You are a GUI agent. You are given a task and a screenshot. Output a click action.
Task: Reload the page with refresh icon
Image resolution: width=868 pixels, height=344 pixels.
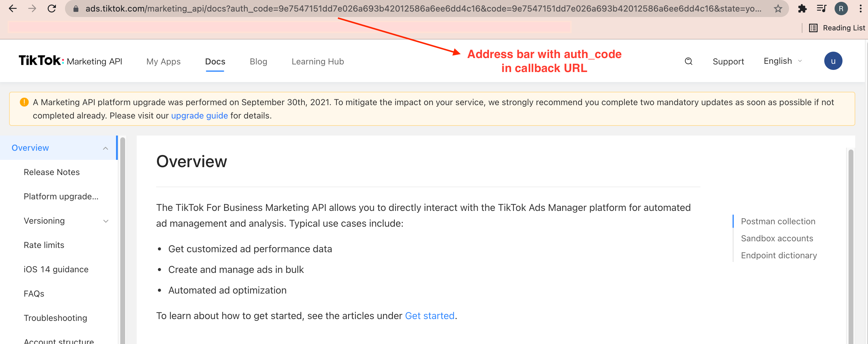(52, 9)
